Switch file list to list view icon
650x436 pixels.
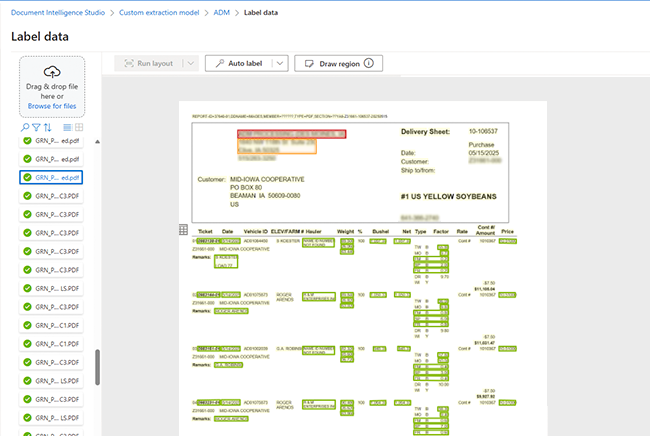tap(67, 127)
